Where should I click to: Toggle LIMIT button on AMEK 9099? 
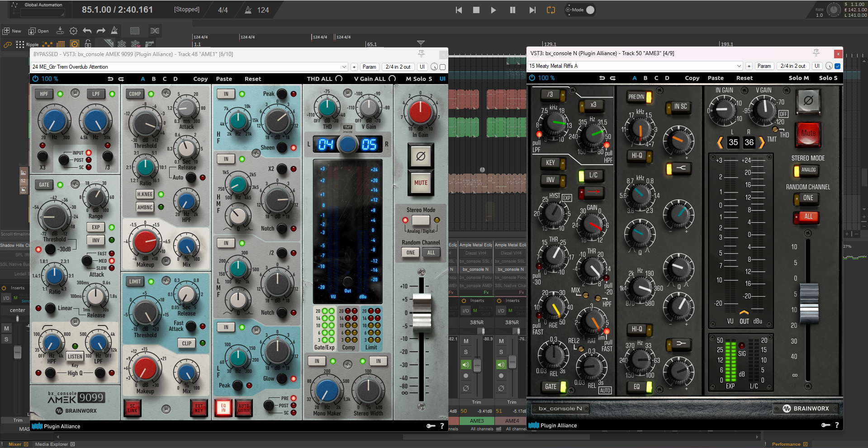click(x=135, y=281)
